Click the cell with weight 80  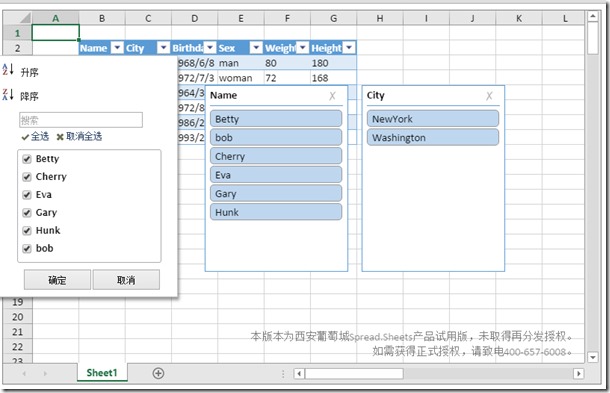[287, 63]
